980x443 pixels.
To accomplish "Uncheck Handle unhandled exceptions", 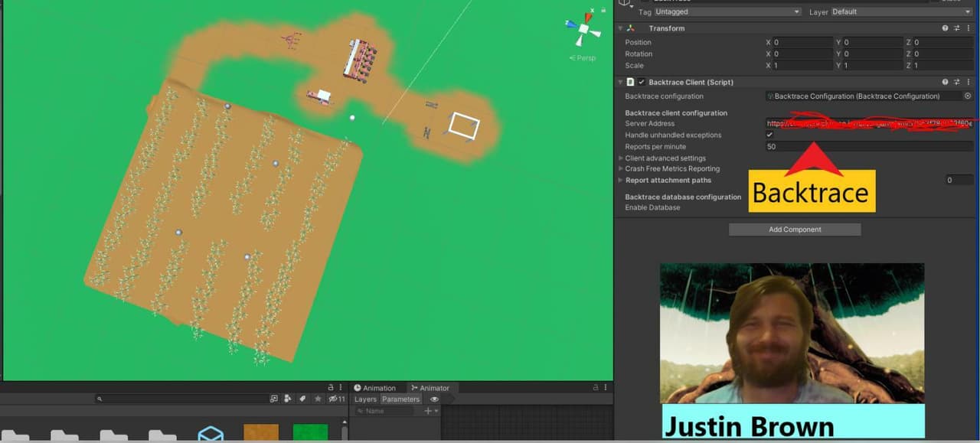I will coord(769,135).
